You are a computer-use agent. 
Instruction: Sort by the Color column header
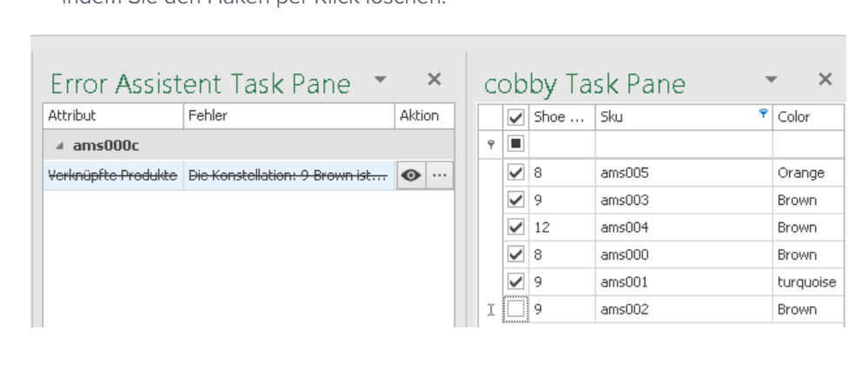point(808,117)
